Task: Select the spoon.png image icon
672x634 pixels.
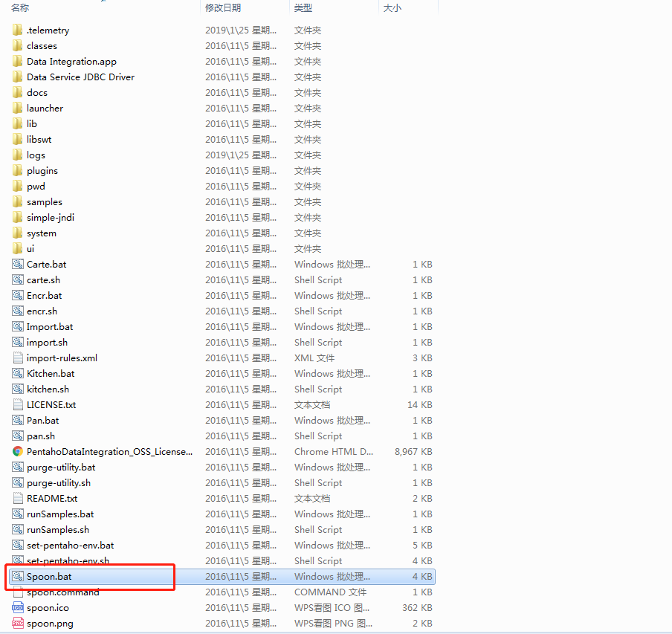Action: (x=18, y=624)
